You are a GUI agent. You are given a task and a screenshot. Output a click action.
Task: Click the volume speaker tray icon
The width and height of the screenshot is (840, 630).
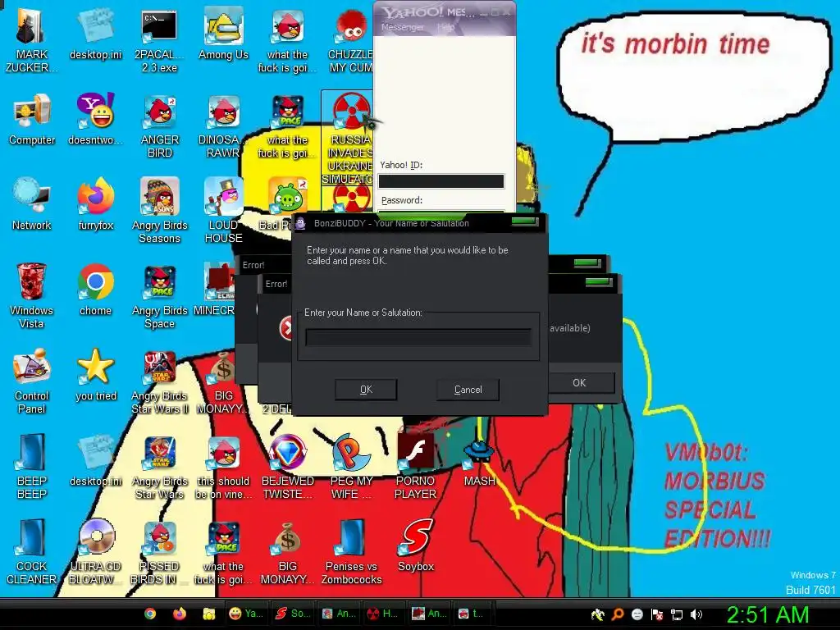coord(696,615)
